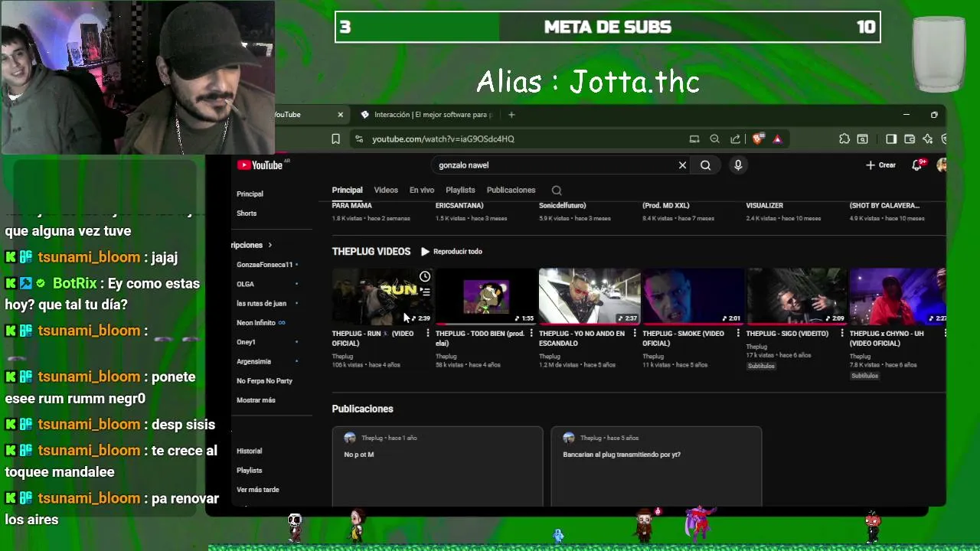Viewport: 980px width, 551px height.
Task: Select the Videos channel tab
Action: coord(386,190)
